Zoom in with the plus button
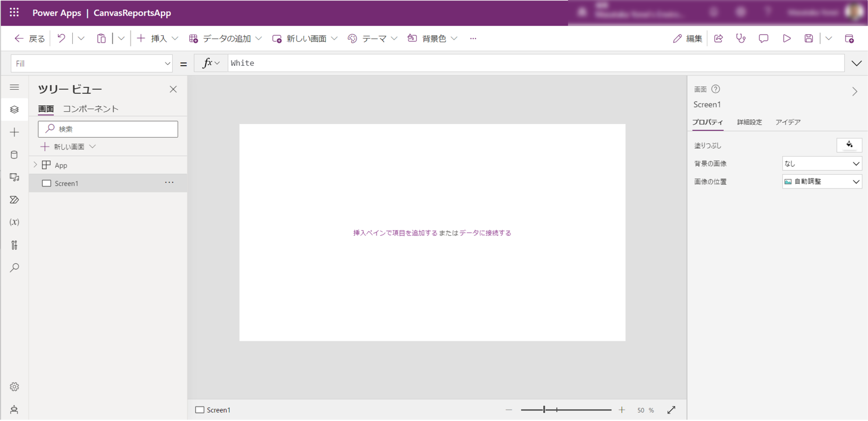The height and width of the screenshot is (421, 868). (x=622, y=410)
